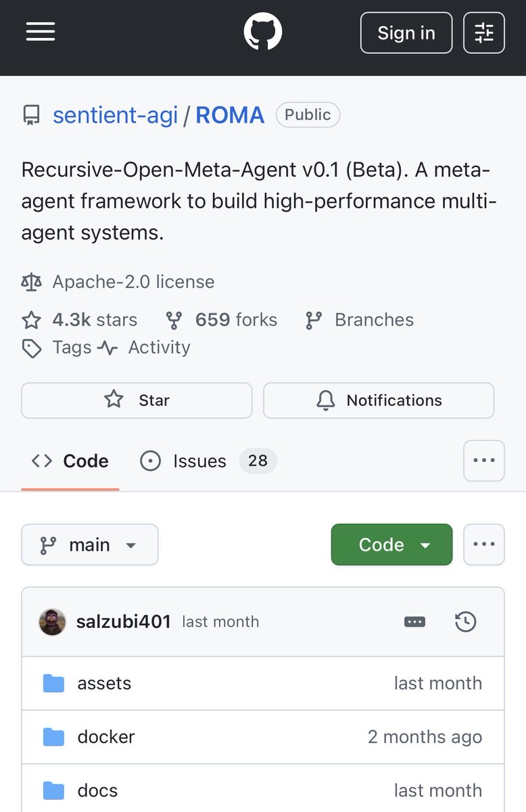526x812 pixels.
Task: Open the assets folder icon
Action: (x=53, y=683)
